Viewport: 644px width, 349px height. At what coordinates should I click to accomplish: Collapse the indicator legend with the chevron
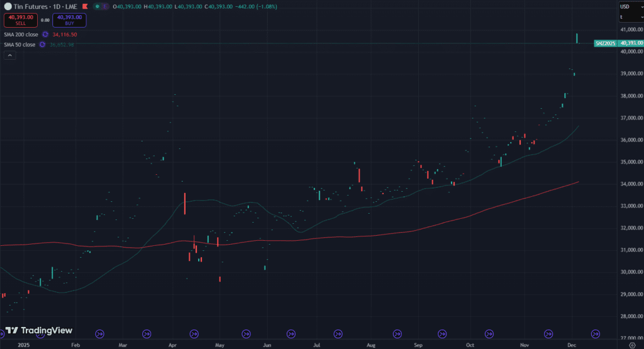tap(9, 55)
